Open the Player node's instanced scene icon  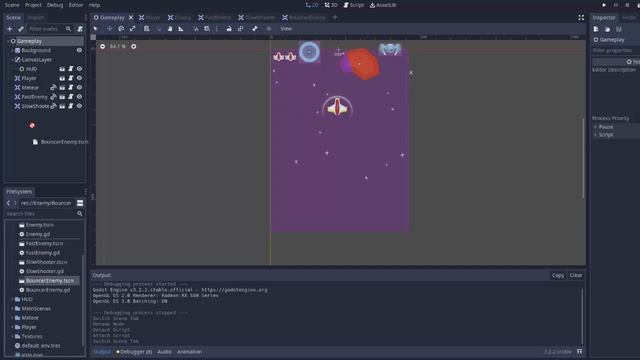[62, 78]
